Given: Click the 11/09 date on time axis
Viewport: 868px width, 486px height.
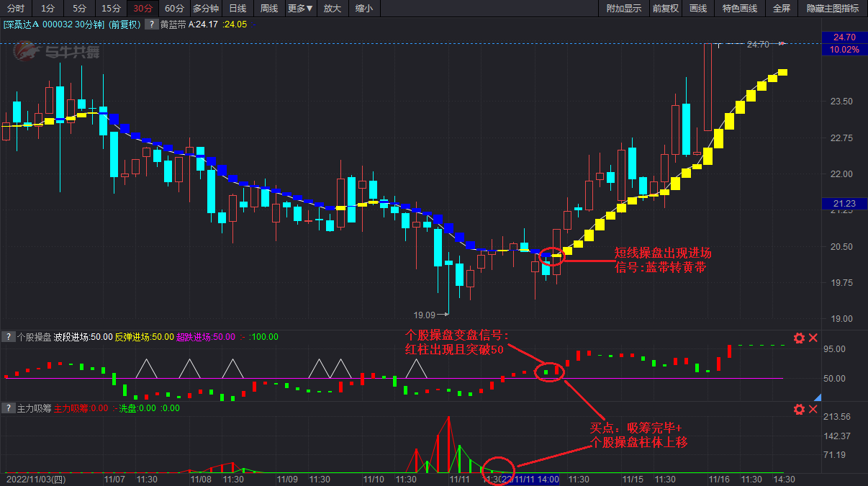Looking at the screenshot, I should coord(287,479).
